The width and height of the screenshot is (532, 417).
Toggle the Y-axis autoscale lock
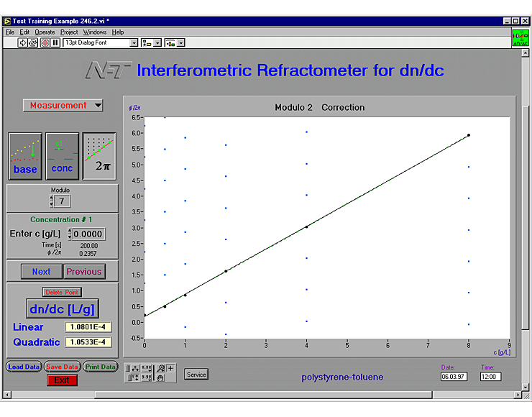click(130, 377)
